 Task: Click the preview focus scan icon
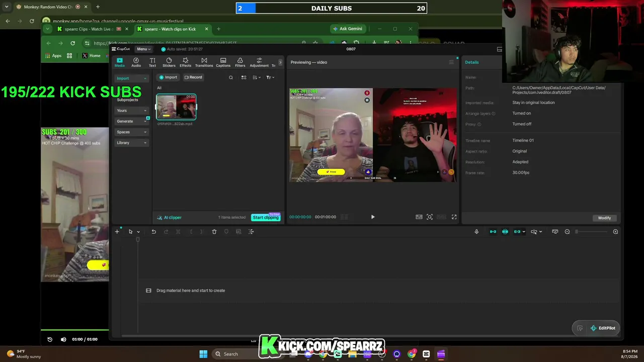[x=430, y=217]
